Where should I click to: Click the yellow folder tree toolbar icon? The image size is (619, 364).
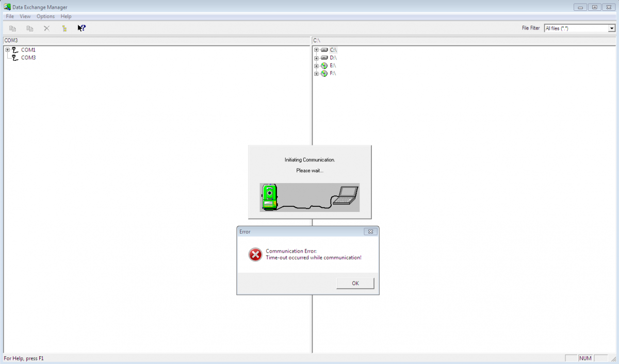pyautogui.click(x=64, y=28)
